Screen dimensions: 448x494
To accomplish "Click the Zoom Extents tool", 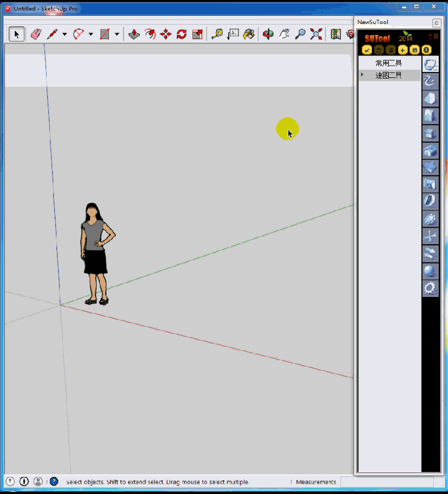I will click(316, 34).
